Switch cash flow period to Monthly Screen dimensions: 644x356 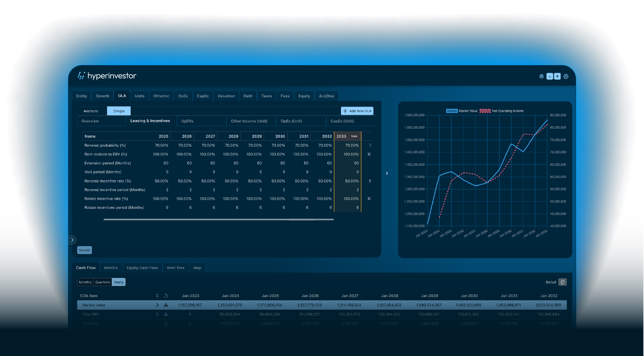85,282
